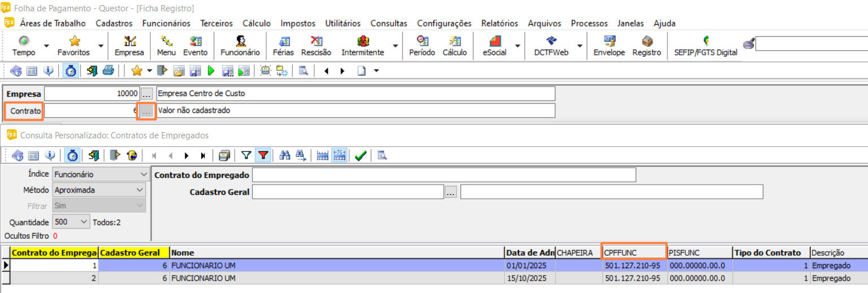Click the printer icon in the Ficha Registro toolbar
The width and height of the screenshot is (868, 293).
click(108, 71)
